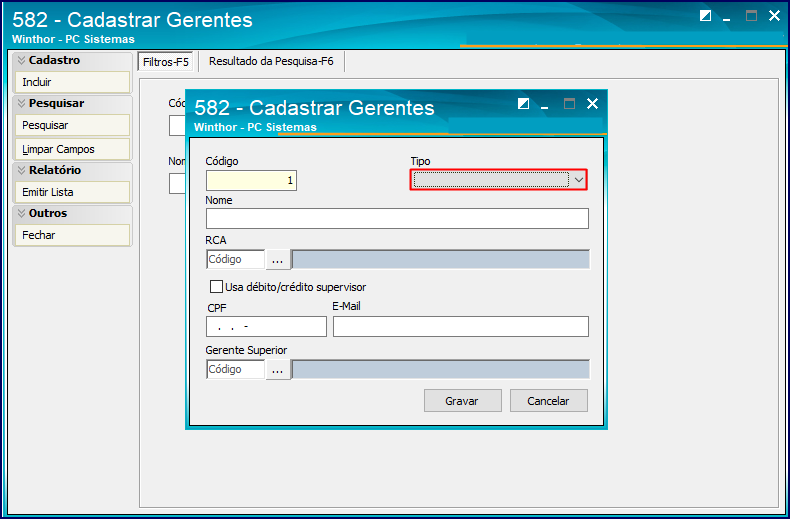The width and height of the screenshot is (790, 519).
Task: Close the main Winthor window
Action: (x=774, y=16)
